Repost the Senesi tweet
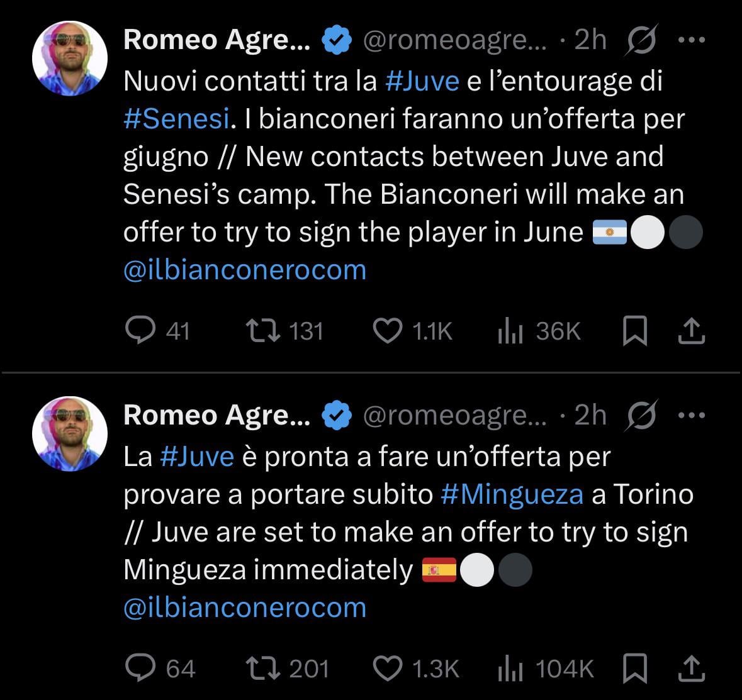Screen dimensions: 742x700 pos(262,330)
